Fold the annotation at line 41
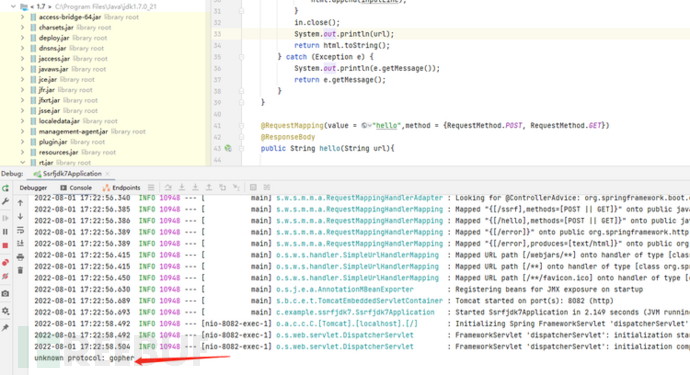Image resolution: width=690 pixels, height=375 pixels. click(241, 125)
